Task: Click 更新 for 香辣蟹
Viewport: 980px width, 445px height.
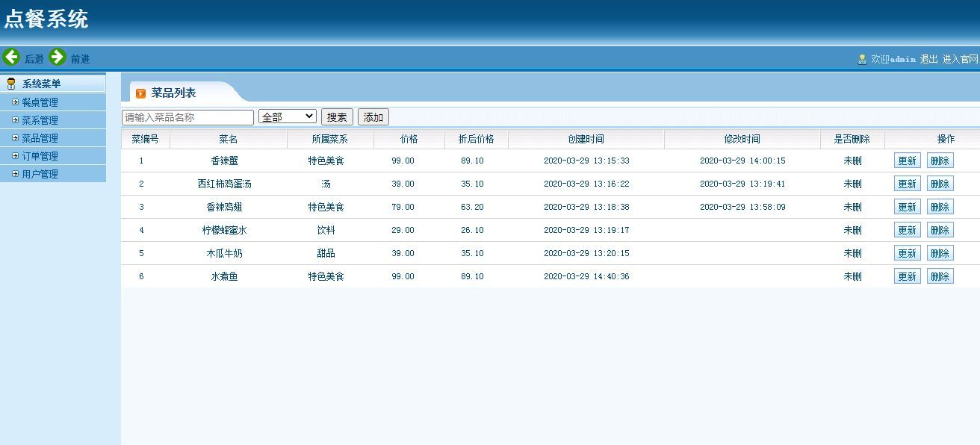Action: pos(908,161)
